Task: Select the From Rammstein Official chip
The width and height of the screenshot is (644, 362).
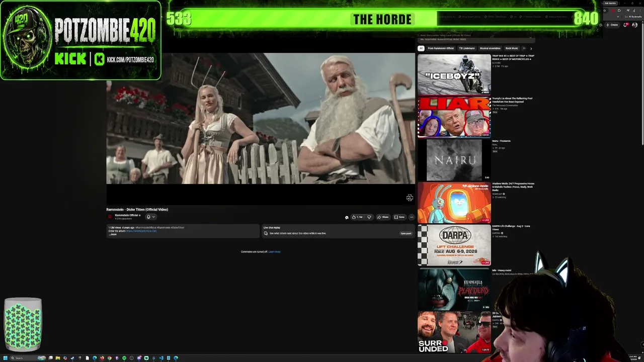Action: 441,48
